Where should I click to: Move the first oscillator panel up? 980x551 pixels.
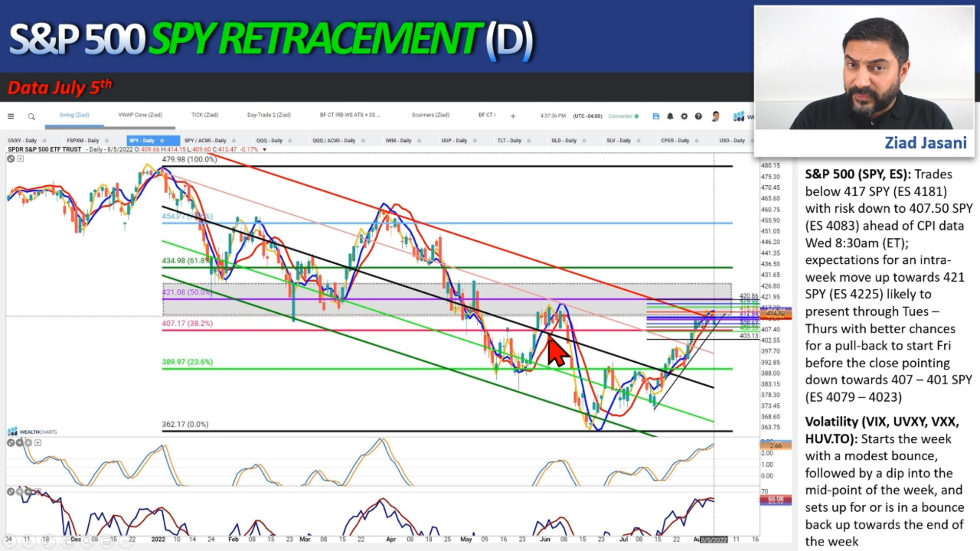click(x=29, y=442)
